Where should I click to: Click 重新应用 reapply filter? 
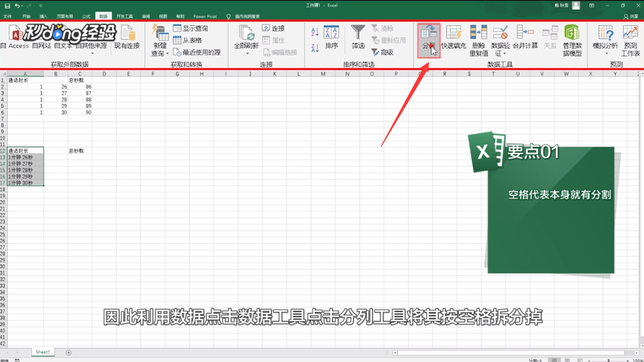click(x=389, y=40)
